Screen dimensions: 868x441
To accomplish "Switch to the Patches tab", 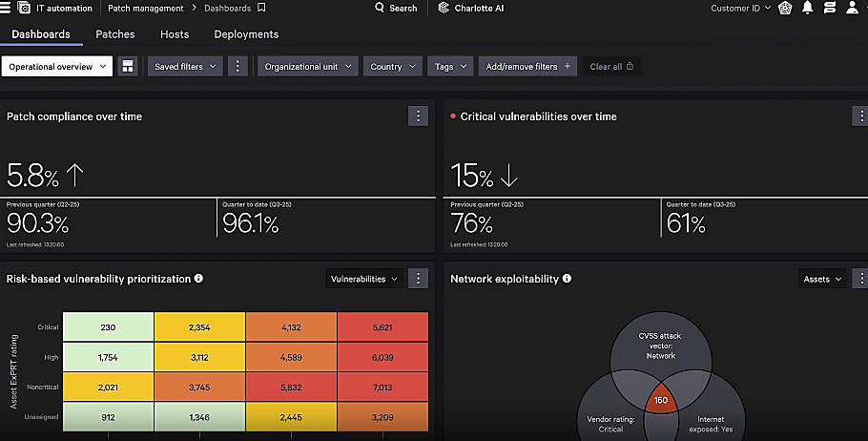I will [115, 34].
